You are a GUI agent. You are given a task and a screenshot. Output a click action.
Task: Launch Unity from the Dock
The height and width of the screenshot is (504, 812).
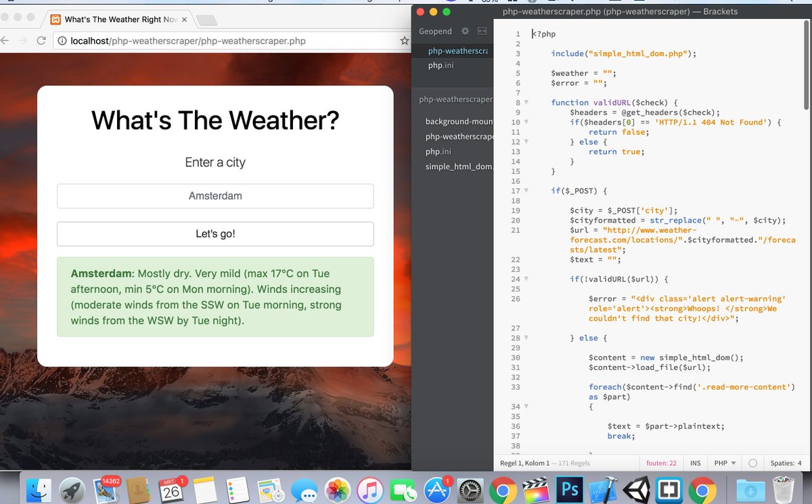click(x=635, y=490)
